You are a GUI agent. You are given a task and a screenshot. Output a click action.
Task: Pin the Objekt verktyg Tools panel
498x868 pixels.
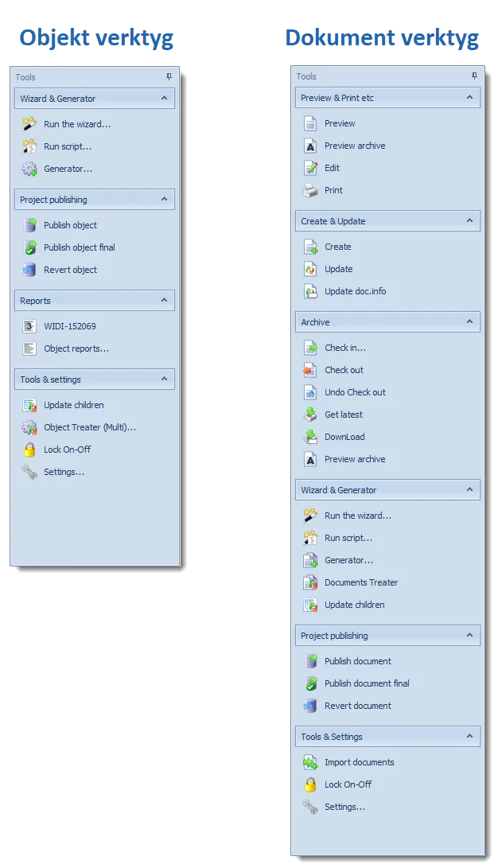click(169, 77)
